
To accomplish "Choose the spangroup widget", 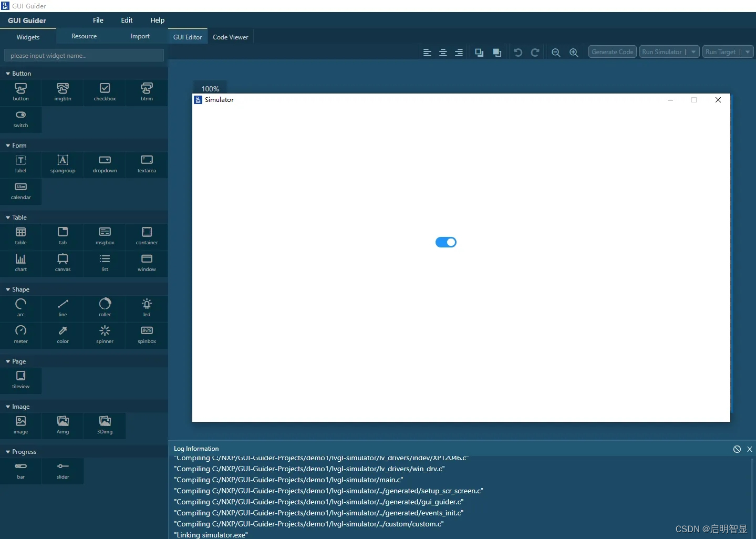I will 63,164.
